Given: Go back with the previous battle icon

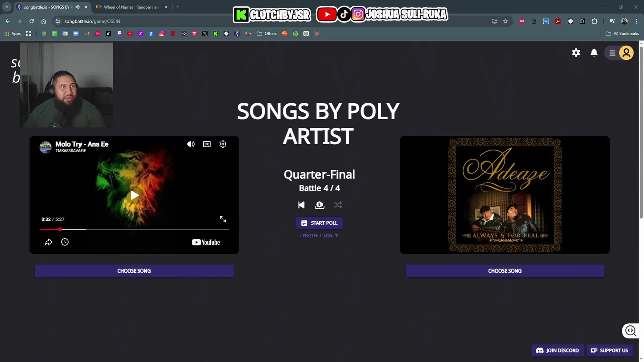Looking at the screenshot, I should [301, 205].
